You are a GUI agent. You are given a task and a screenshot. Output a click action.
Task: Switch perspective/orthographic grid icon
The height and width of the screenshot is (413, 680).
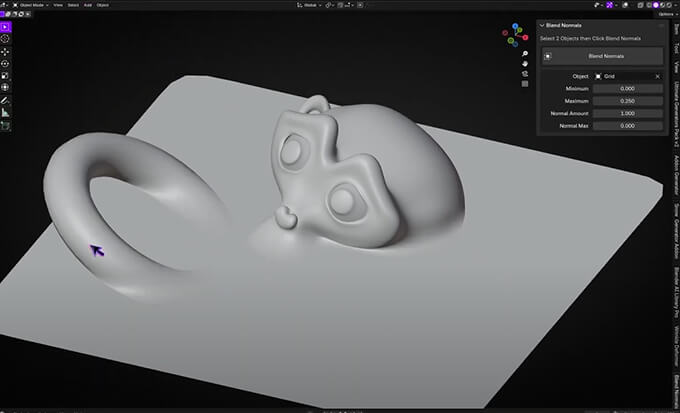(x=525, y=84)
